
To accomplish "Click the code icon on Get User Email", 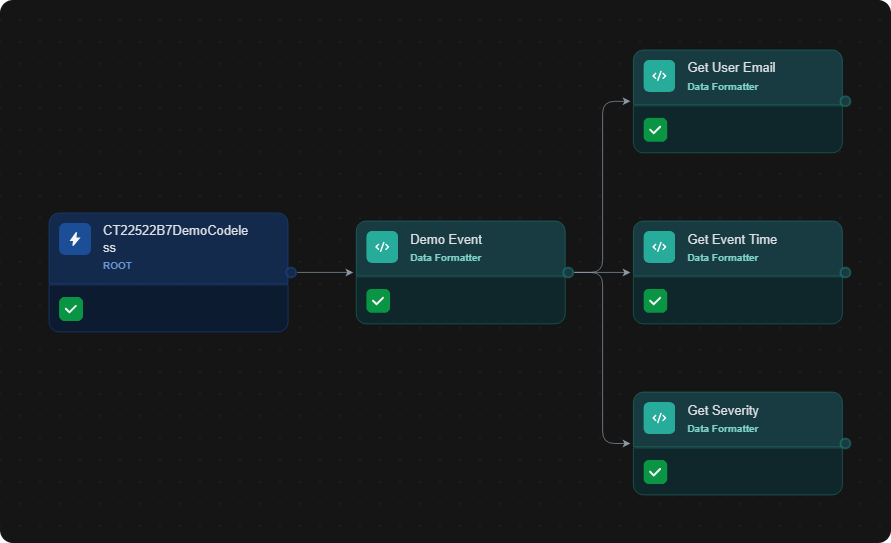I will 659,76.
